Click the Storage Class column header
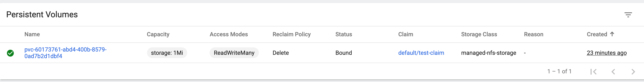 point(479,34)
